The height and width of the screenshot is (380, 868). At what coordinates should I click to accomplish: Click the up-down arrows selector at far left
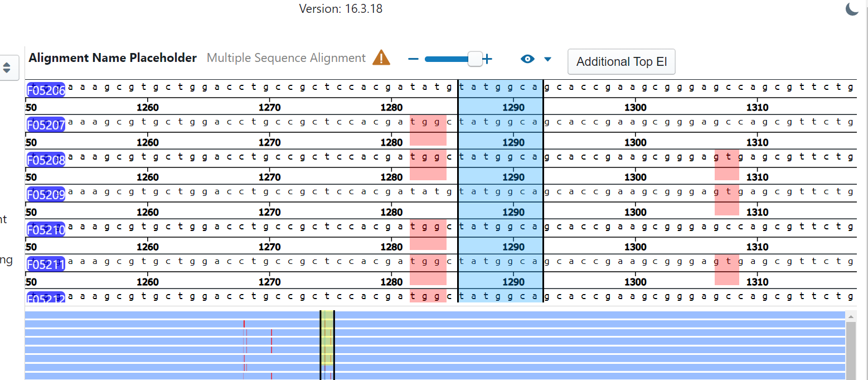point(7,68)
